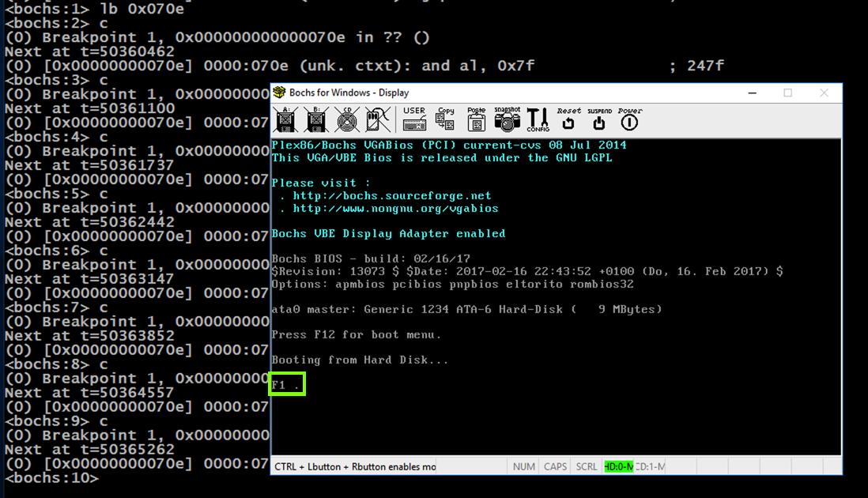This screenshot has width=868, height=498.
Task: Click the green HD:0-M status indicator
Action: pos(618,466)
